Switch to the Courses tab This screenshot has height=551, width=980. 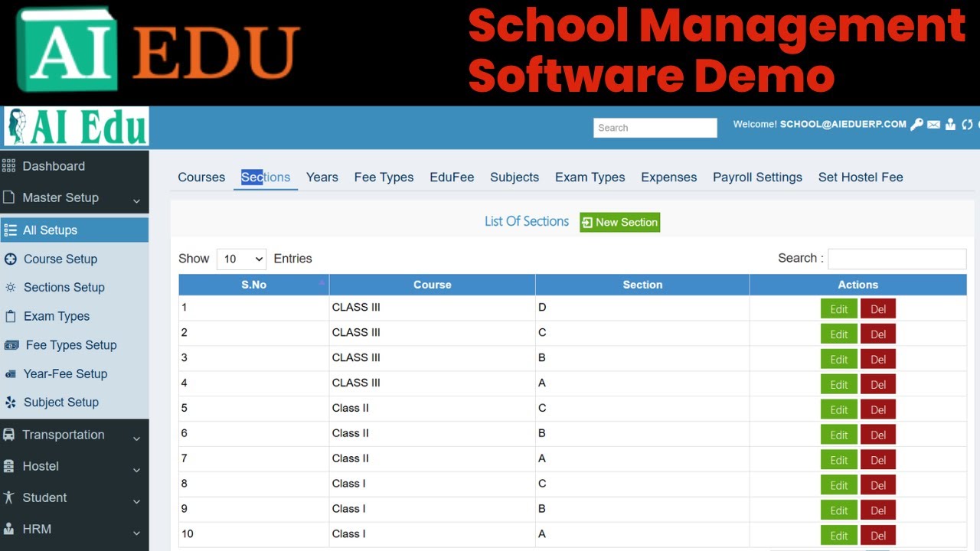(201, 177)
